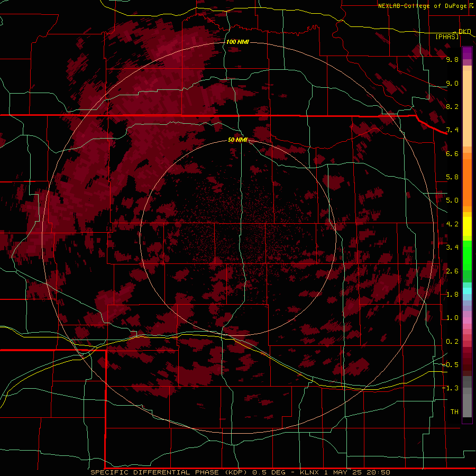Click the 50 NMI range ring label
Screen dimensions: 476x476
click(x=237, y=140)
